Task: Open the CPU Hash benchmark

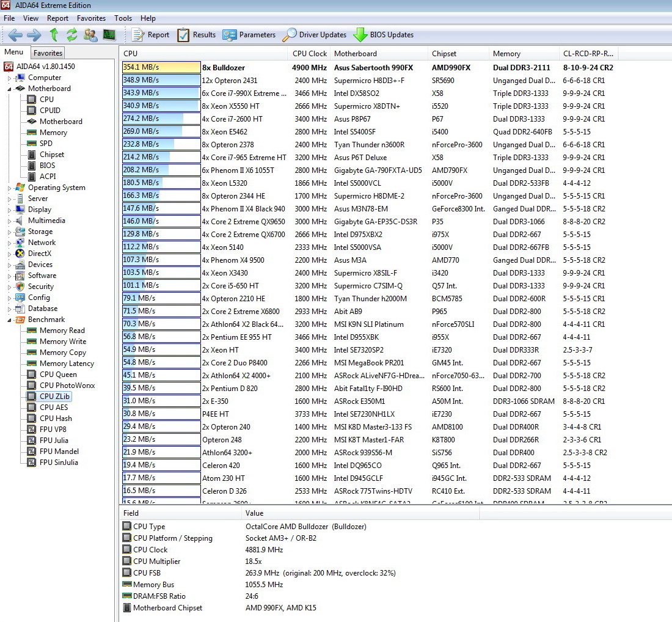Action: [x=56, y=419]
